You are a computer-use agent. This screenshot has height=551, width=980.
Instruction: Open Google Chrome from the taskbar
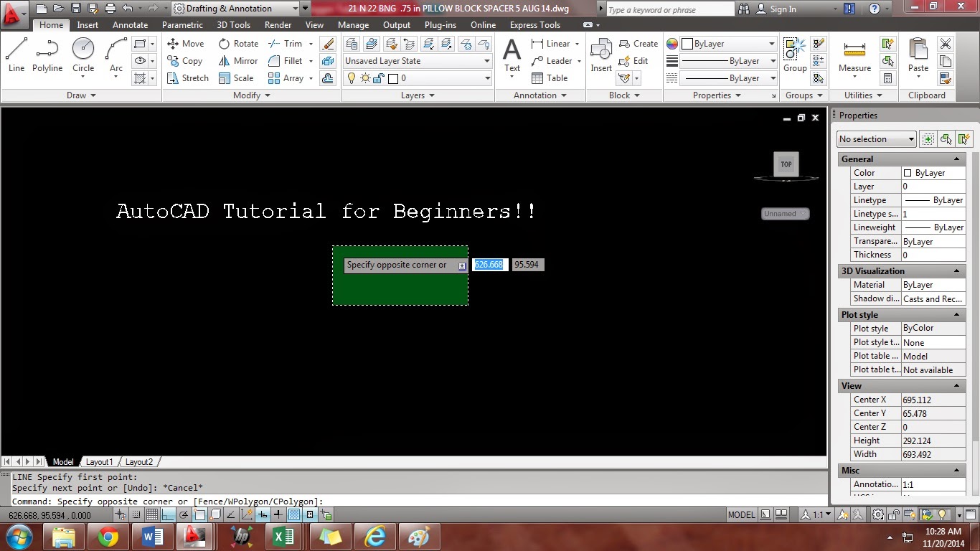(x=107, y=537)
